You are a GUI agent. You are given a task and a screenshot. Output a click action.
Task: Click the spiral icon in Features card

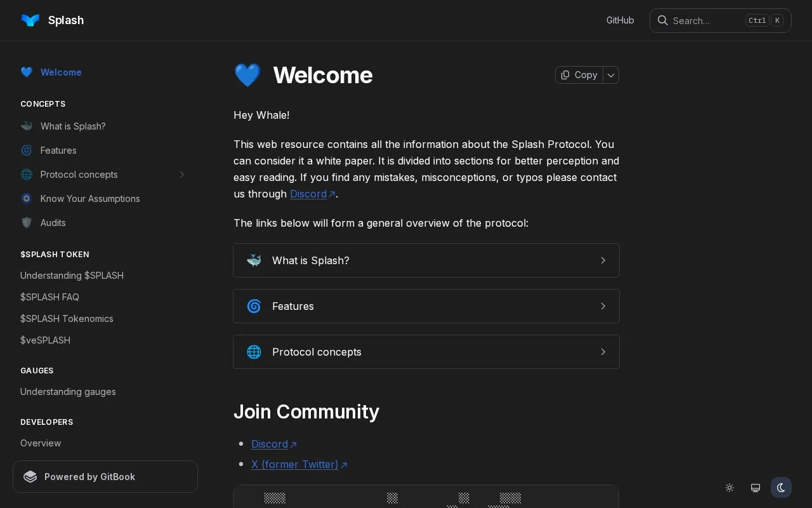click(x=254, y=306)
